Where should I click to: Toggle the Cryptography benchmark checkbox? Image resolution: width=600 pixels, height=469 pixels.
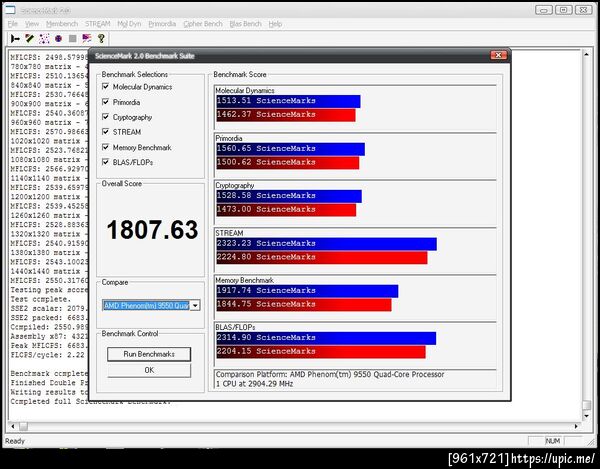tap(106, 117)
